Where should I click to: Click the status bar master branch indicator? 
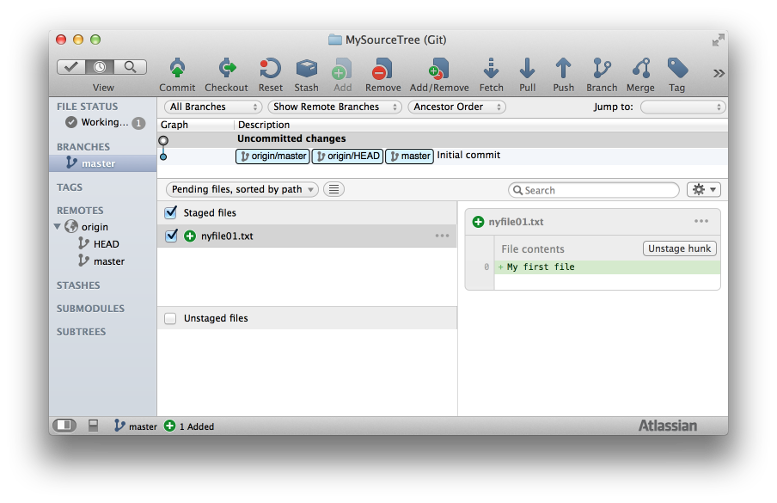(135, 426)
